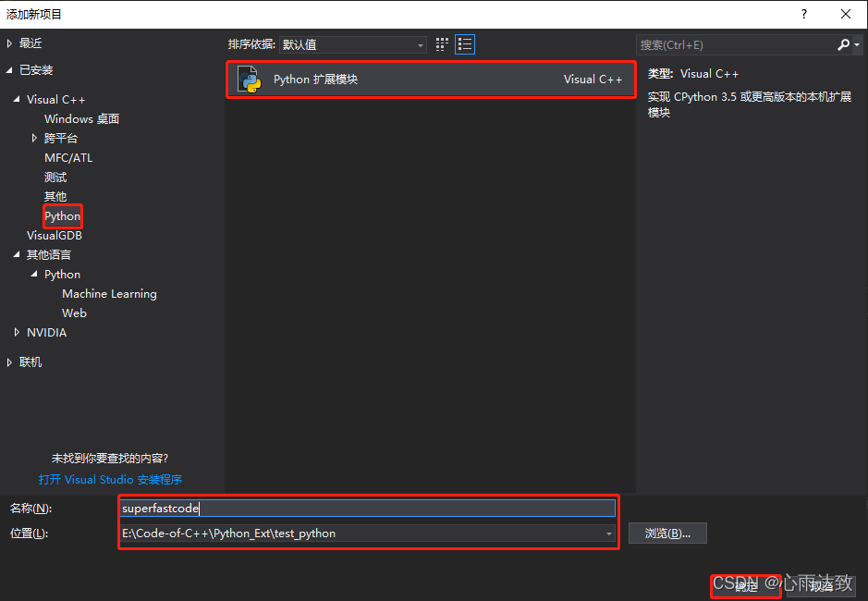Close the Add New Item dialog
Image resolution: width=868 pixels, height=601 pixels.
[x=845, y=14]
